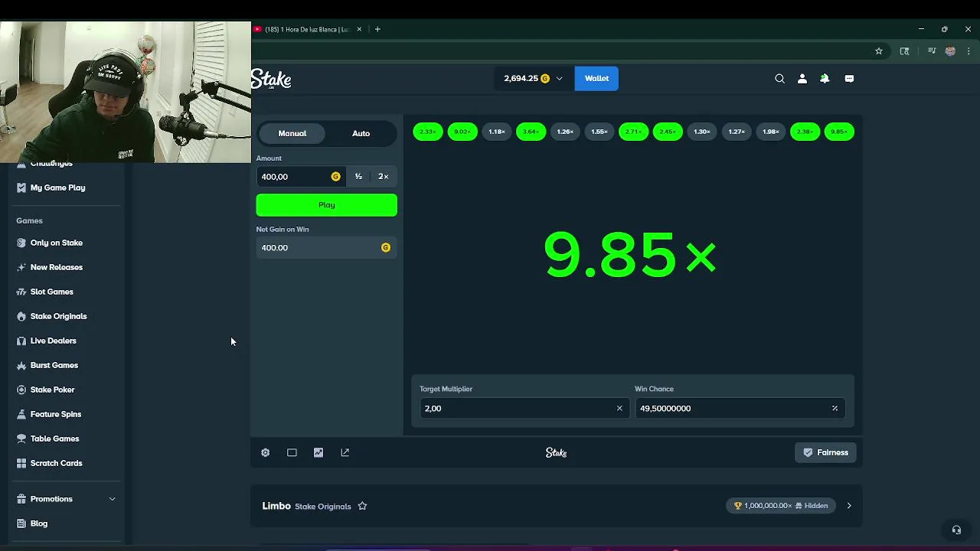
Task: Add Limbo to favourites star
Action: pyautogui.click(x=362, y=506)
